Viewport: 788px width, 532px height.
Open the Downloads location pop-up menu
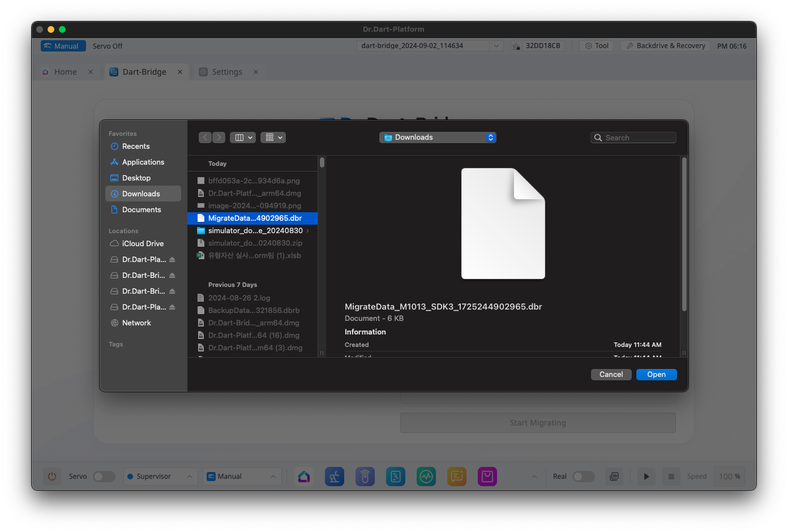pos(438,138)
